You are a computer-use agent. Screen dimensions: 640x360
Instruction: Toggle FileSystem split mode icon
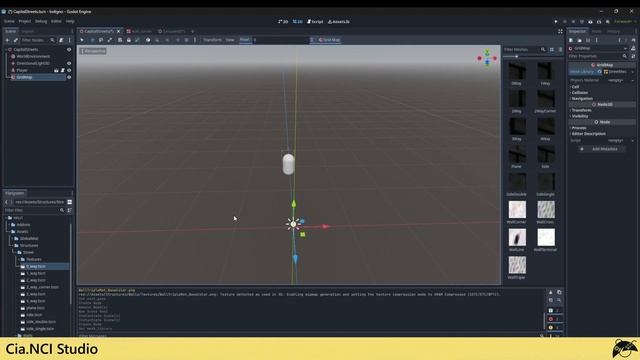70,202
